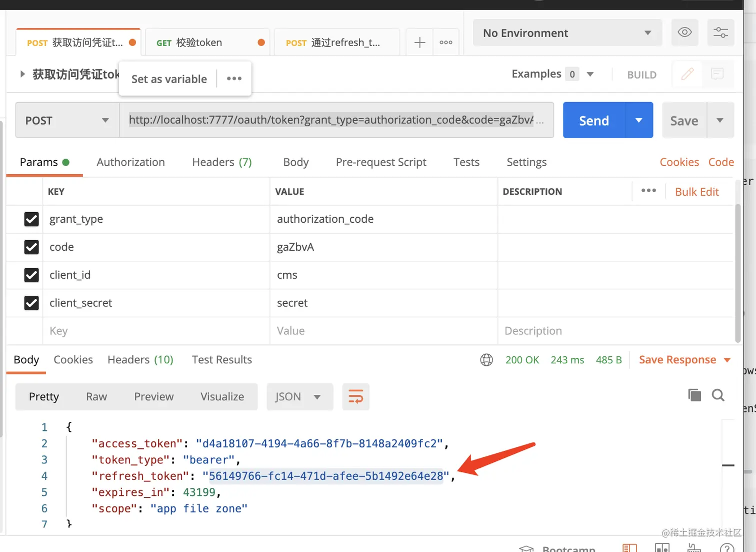Copy response body with the copy icon
This screenshot has width=756, height=552.
[694, 395]
